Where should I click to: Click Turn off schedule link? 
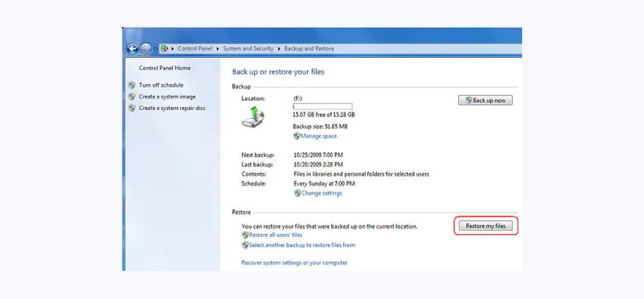[161, 85]
